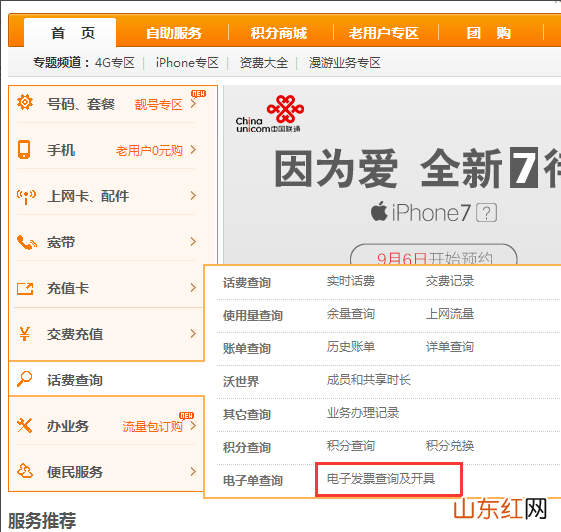Click the iPhone7 banner headline image
561x532 pixels.
click(x=417, y=168)
